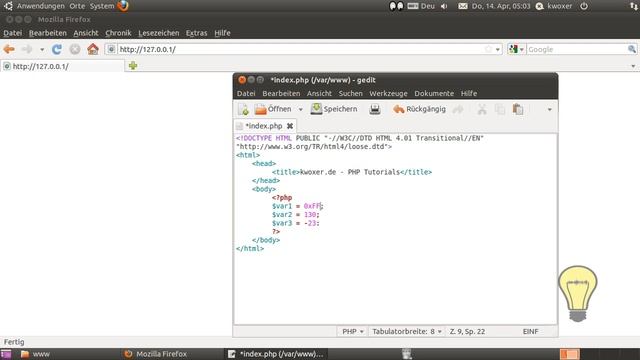Go back with Firefox back arrow
Screen dimensions: 640x360
tap(9, 49)
